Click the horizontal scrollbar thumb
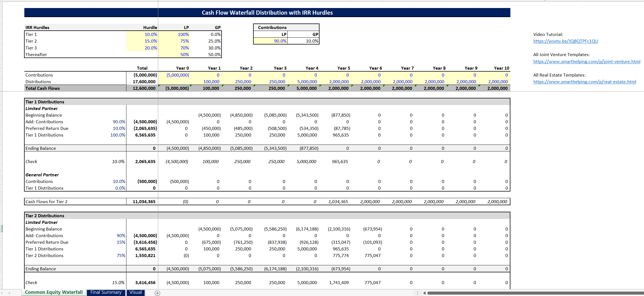The image size is (644, 296). [x=535, y=293]
